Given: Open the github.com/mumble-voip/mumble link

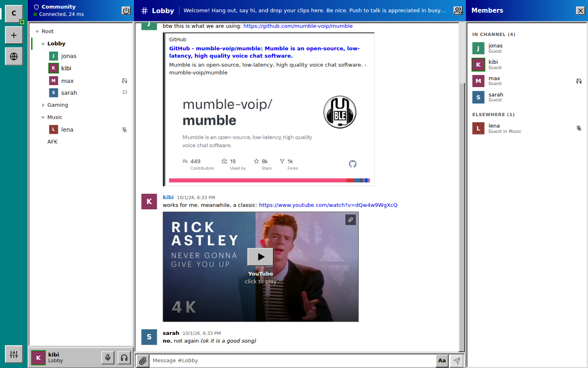Looking at the screenshot, I should tap(298, 26).
